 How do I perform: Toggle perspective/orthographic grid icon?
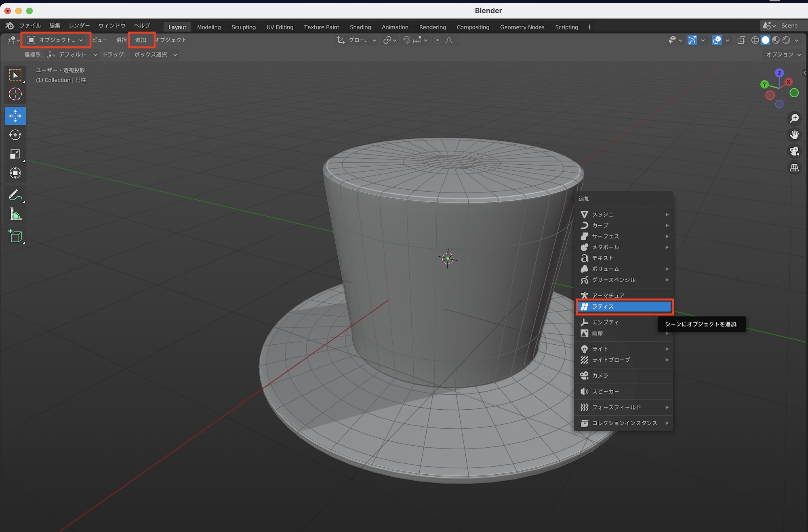[x=794, y=168]
